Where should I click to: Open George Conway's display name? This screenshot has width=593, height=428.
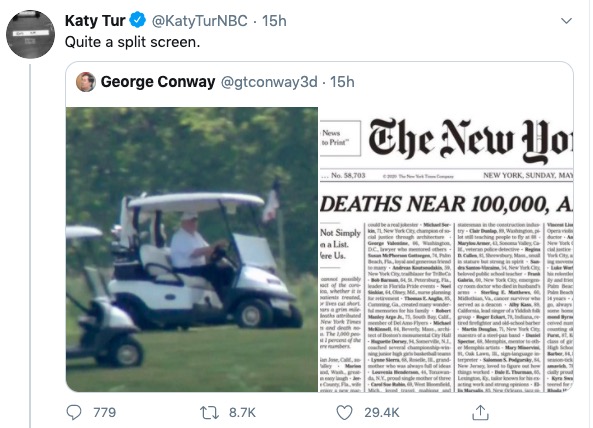[158, 82]
